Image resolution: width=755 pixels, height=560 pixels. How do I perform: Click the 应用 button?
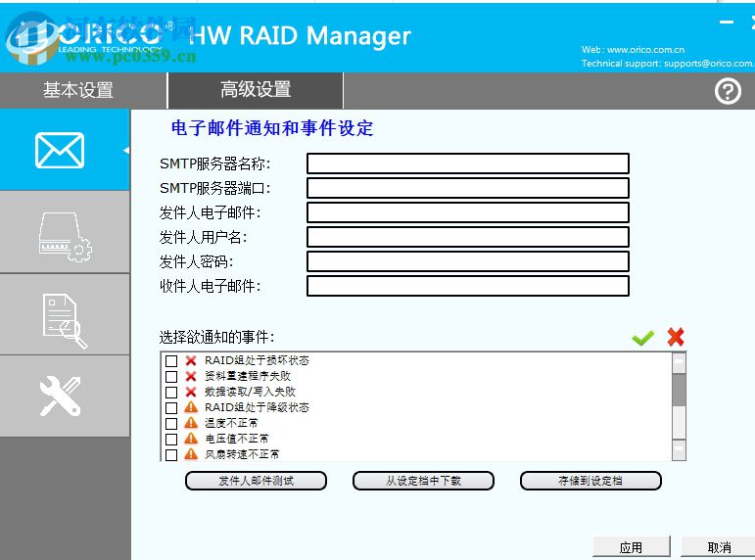631,547
